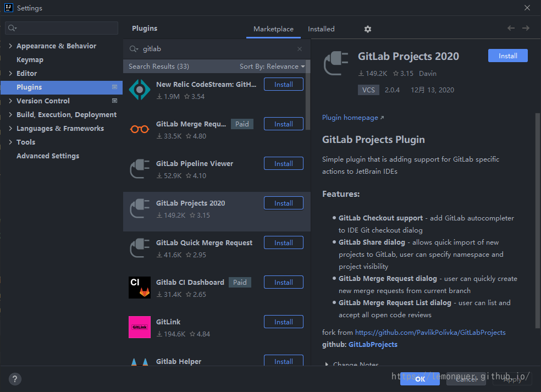This screenshot has width=541, height=392.
Task: Expand the Change Notes section
Action: point(327,364)
